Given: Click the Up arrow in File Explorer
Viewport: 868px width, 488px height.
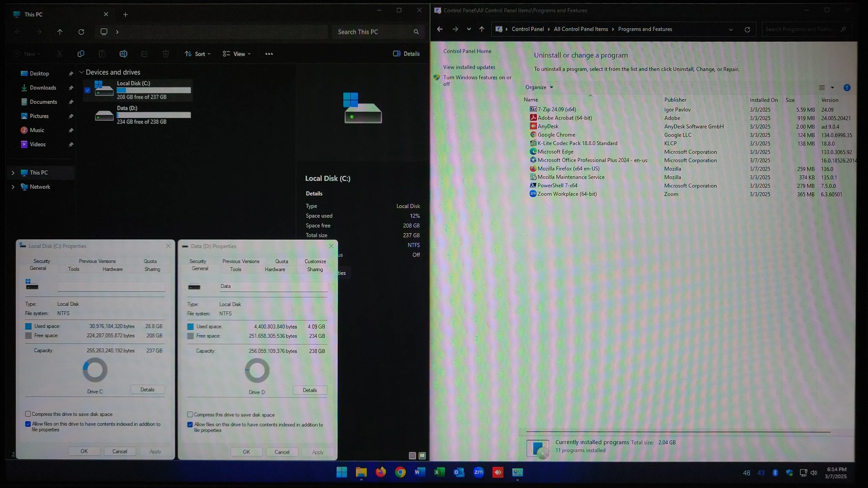Looking at the screenshot, I should coord(60,32).
